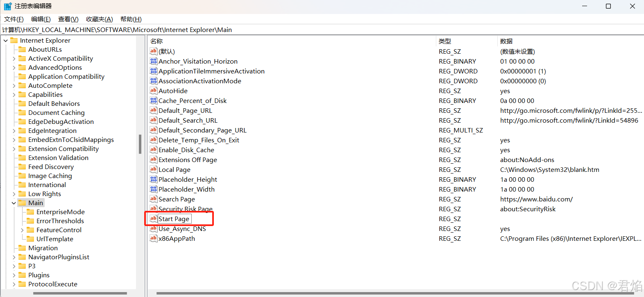Click the string icon beside Start Page

tap(154, 219)
